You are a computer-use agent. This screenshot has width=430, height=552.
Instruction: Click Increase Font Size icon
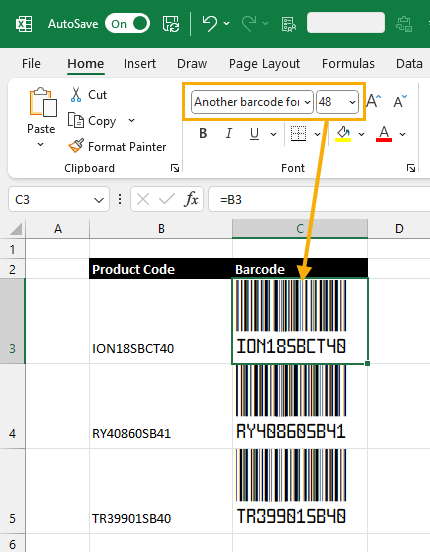[x=373, y=101]
